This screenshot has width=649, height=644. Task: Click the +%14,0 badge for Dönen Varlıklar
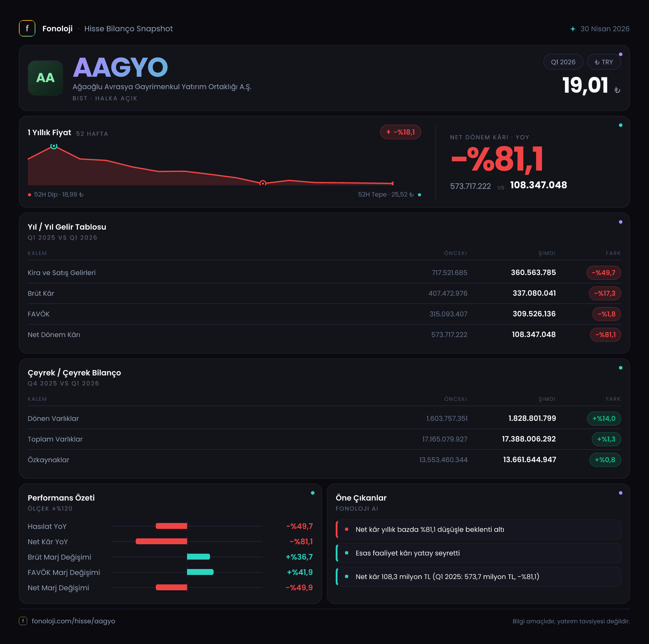[604, 419]
